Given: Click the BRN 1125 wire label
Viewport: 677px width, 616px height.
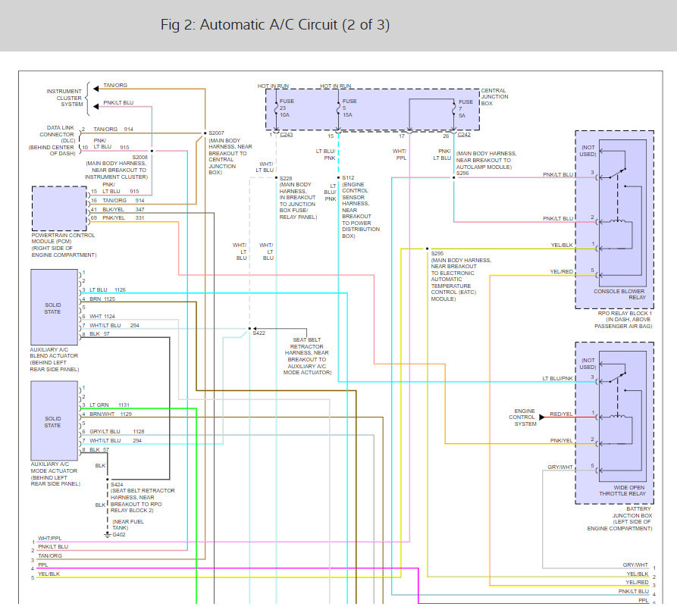Looking at the screenshot, I should point(102,299).
